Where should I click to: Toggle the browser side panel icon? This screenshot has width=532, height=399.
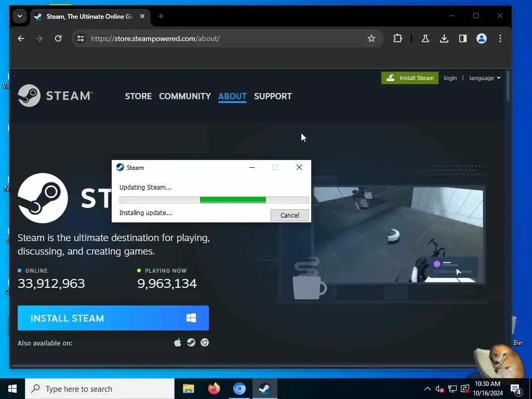click(x=463, y=38)
